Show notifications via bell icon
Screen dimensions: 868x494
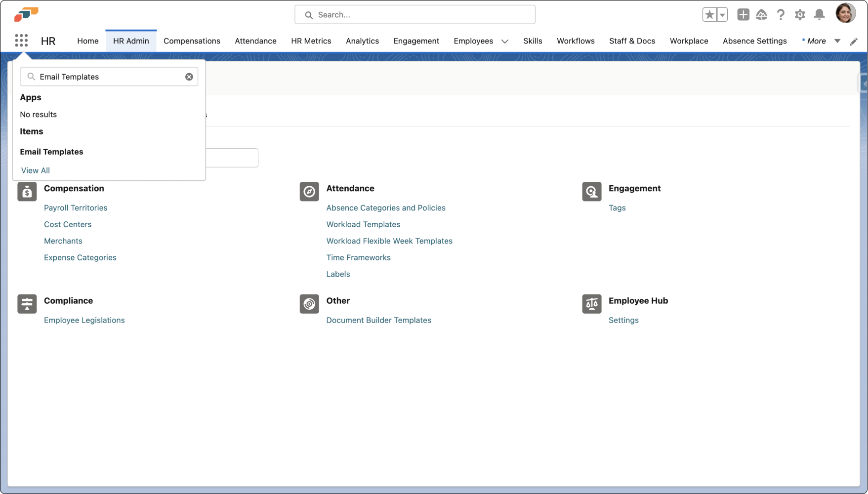pos(819,15)
